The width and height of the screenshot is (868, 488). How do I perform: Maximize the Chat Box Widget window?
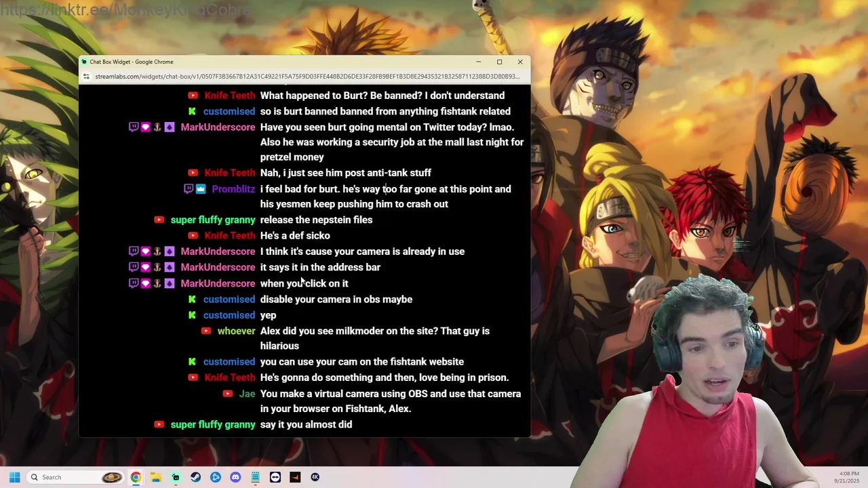[x=499, y=62]
